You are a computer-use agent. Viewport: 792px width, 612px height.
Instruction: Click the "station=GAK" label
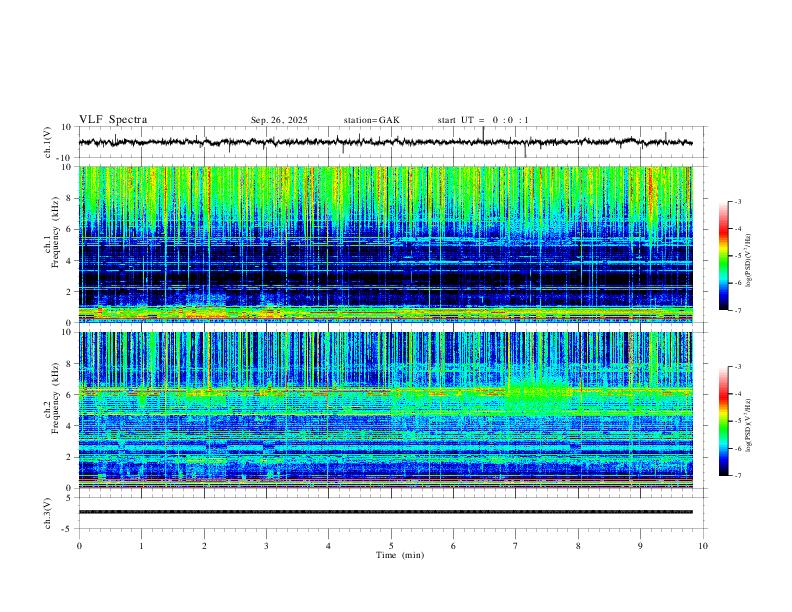point(371,120)
